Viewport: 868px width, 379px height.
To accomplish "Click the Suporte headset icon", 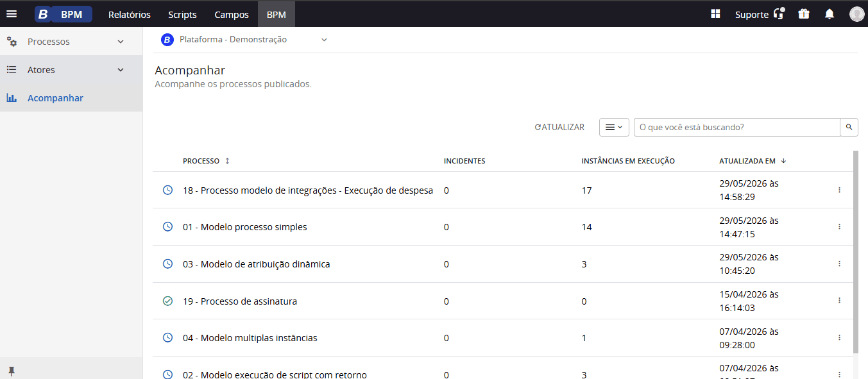I will point(779,13).
